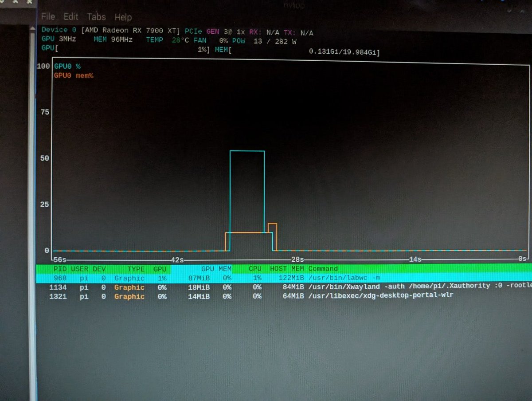Click the cyan GPU usage spike in the graph
The image size is (532, 401).
(247, 191)
